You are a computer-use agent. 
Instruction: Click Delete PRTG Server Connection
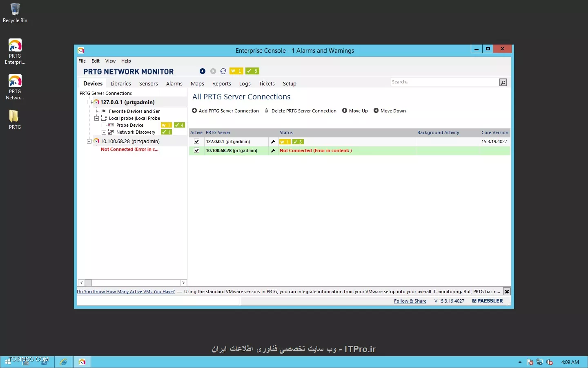(301, 111)
